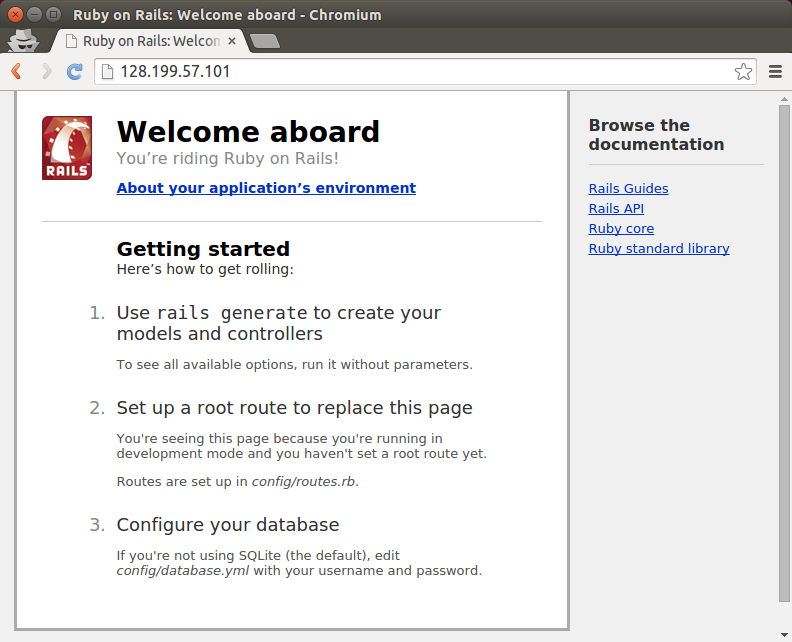Viewport: 792px width, 642px height.
Task: Click the vertical scrollbar thumb
Action: coord(784,354)
